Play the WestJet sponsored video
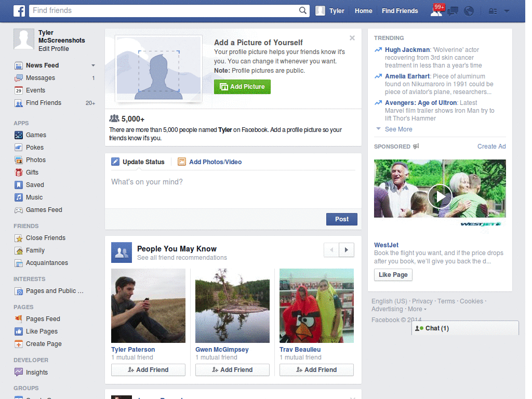The height and width of the screenshot is (399, 532). [440, 196]
